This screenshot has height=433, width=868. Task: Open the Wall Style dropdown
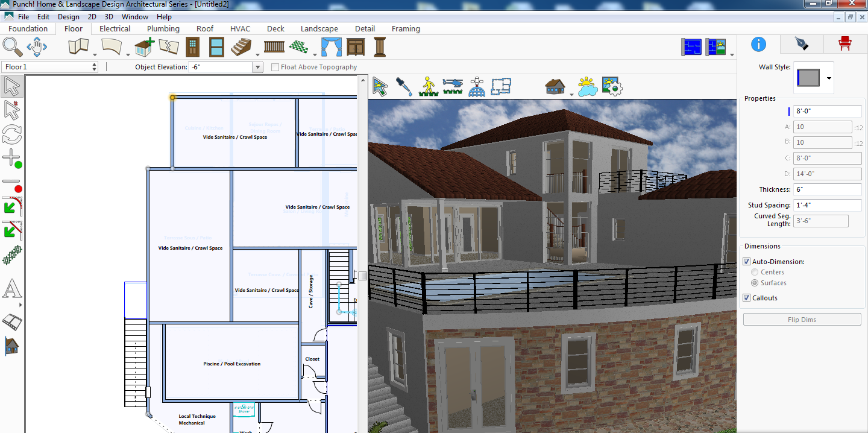pyautogui.click(x=829, y=78)
